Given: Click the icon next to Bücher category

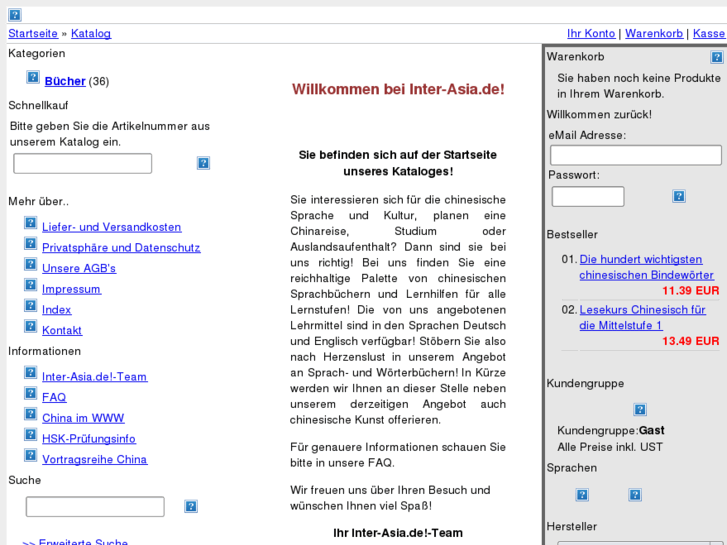Looking at the screenshot, I should [x=33, y=77].
